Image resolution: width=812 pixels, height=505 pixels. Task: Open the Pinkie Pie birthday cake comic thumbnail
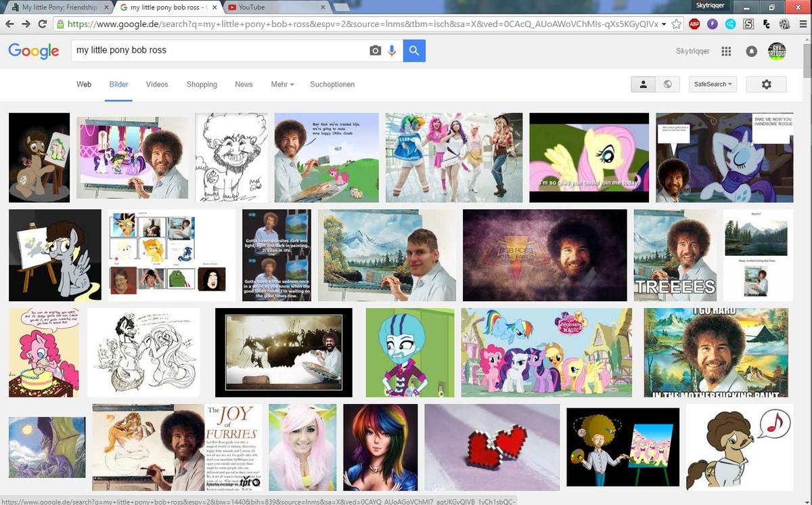tap(44, 353)
